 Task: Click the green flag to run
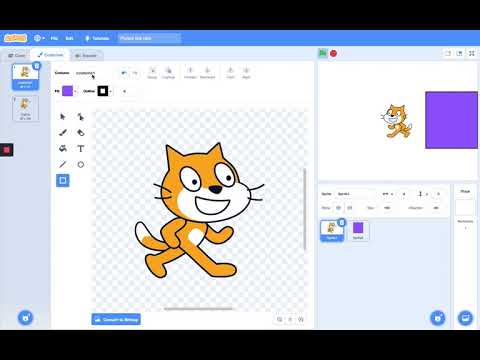click(x=323, y=53)
